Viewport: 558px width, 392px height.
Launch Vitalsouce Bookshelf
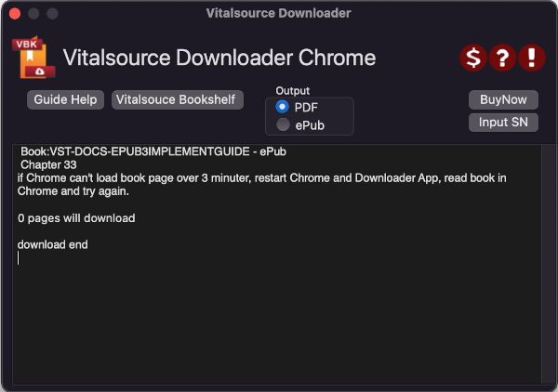178,100
